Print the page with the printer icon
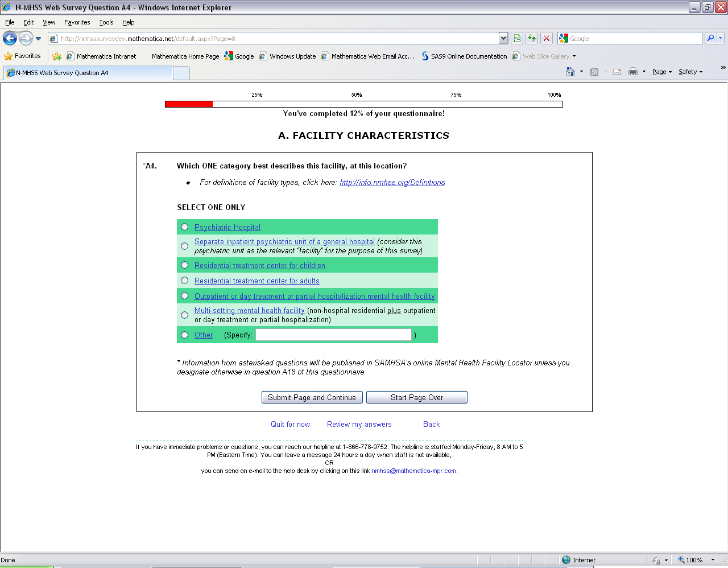 (x=633, y=72)
